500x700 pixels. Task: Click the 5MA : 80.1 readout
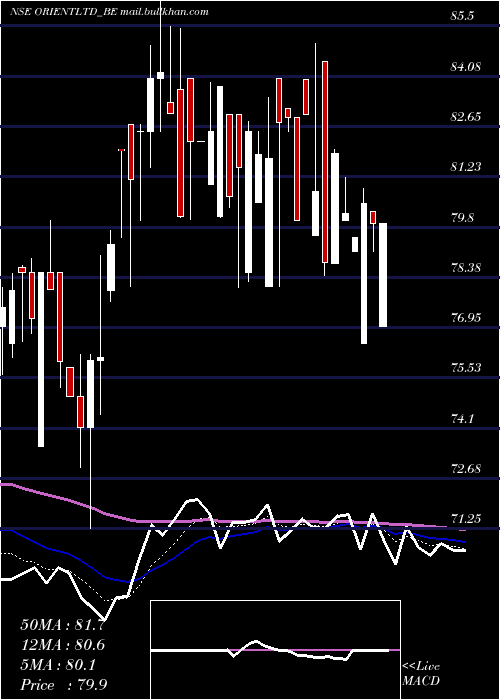(x=58, y=665)
